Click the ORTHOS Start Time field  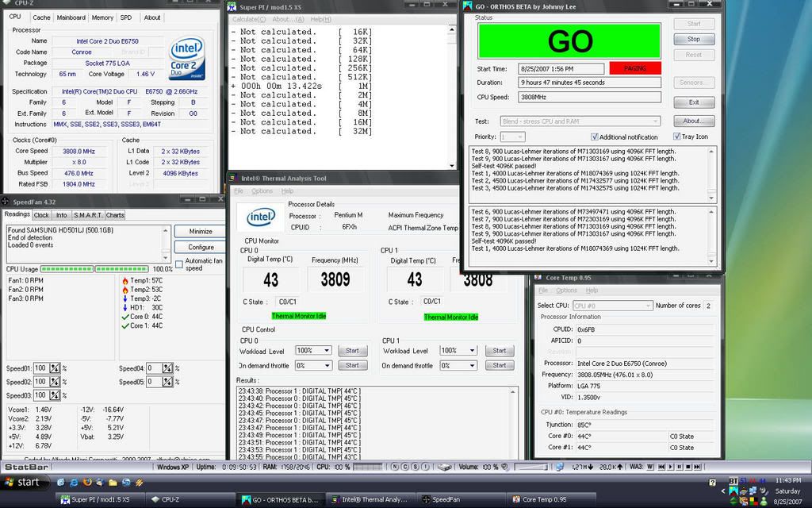click(561, 69)
